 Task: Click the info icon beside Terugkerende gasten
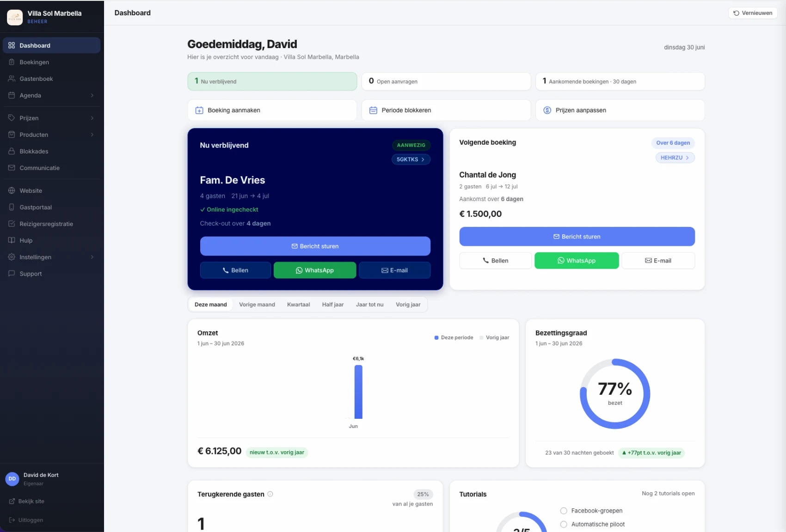(x=270, y=494)
